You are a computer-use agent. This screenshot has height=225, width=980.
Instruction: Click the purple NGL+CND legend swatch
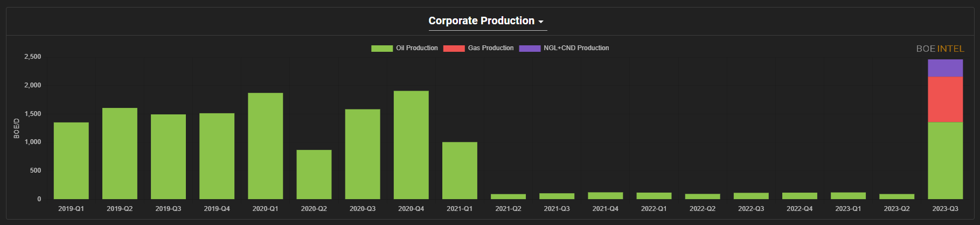pyautogui.click(x=530, y=49)
